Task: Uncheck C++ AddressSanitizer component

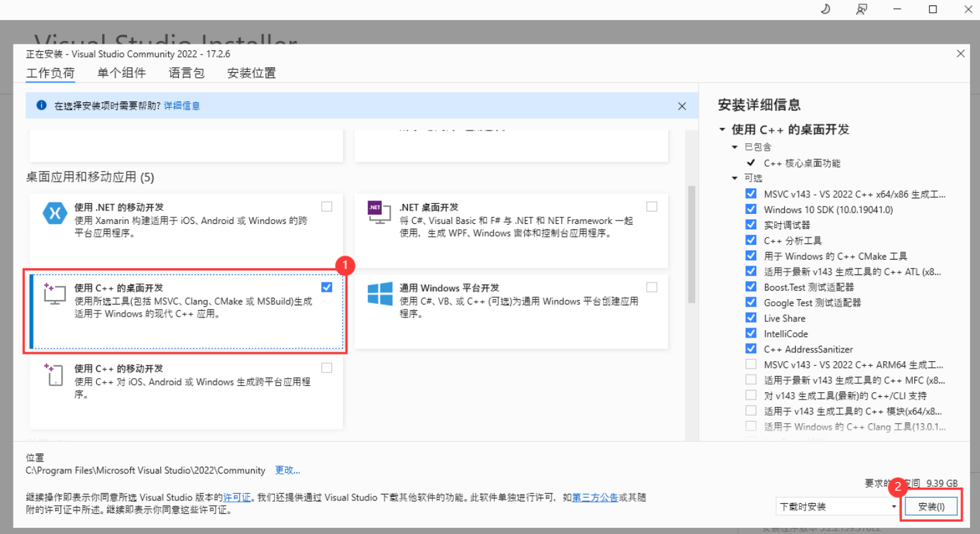Action: click(x=751, y=348)
